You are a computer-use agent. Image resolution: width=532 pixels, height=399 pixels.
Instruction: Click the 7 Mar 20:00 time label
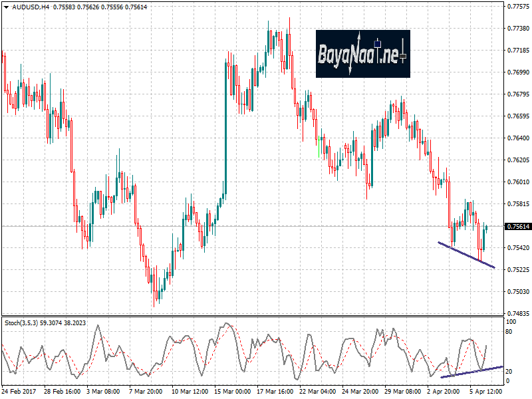pos(147,392)
